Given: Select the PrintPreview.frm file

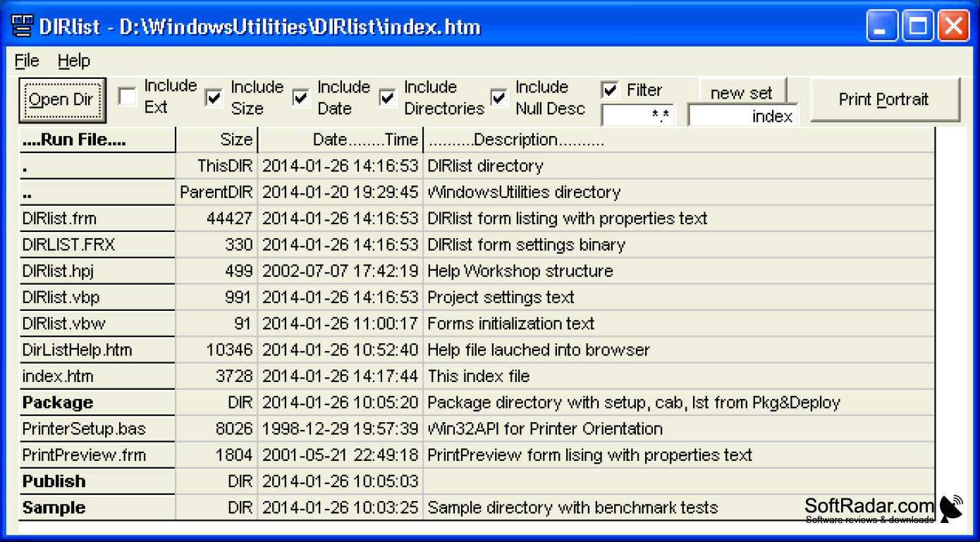Looking at the screenshot, I should click(97, 455).
